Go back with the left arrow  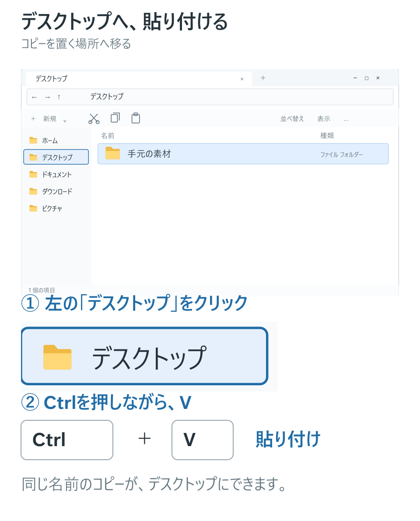coord(35,97)
